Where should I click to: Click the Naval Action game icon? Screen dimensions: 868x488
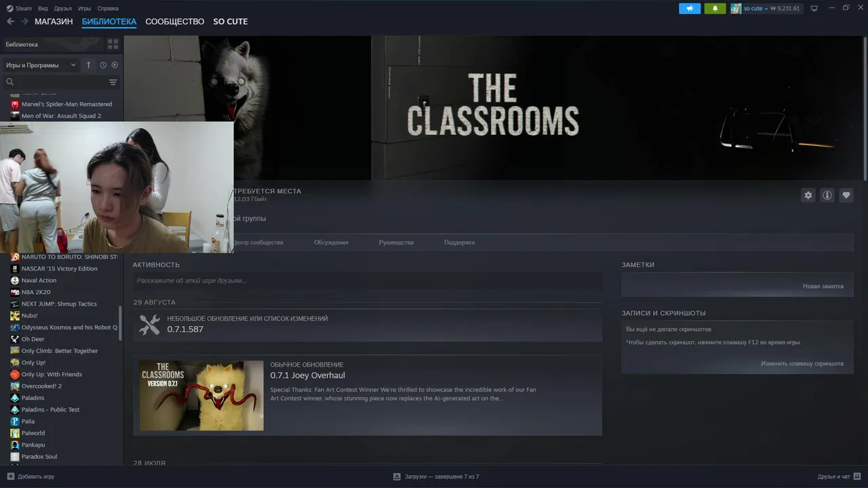tap(15, 281)
